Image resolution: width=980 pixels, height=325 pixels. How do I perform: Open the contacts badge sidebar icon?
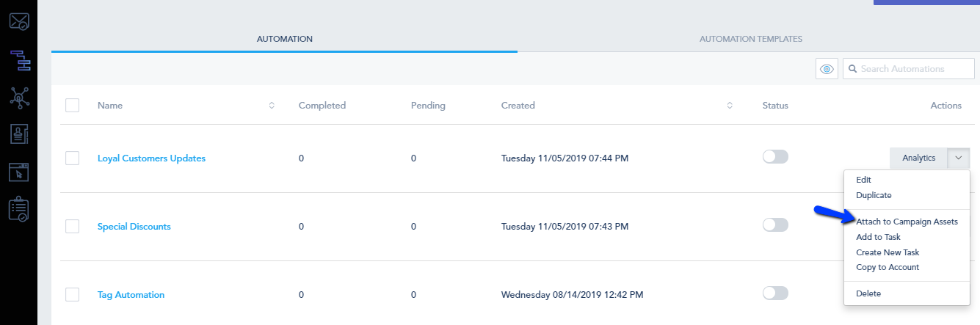click(x=18, y=134)
